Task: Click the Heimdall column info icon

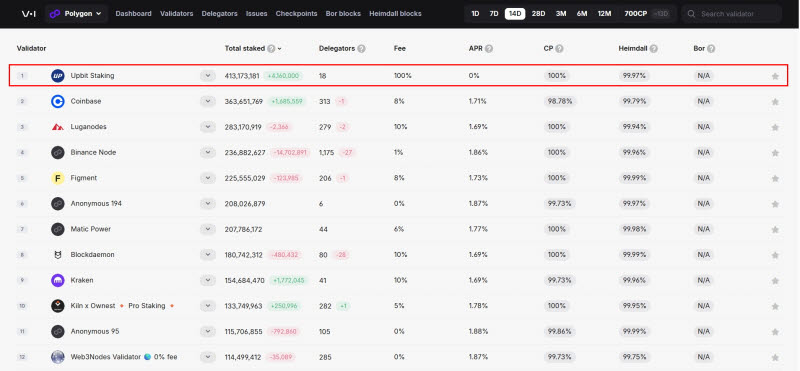Action: tap(653, 48)
